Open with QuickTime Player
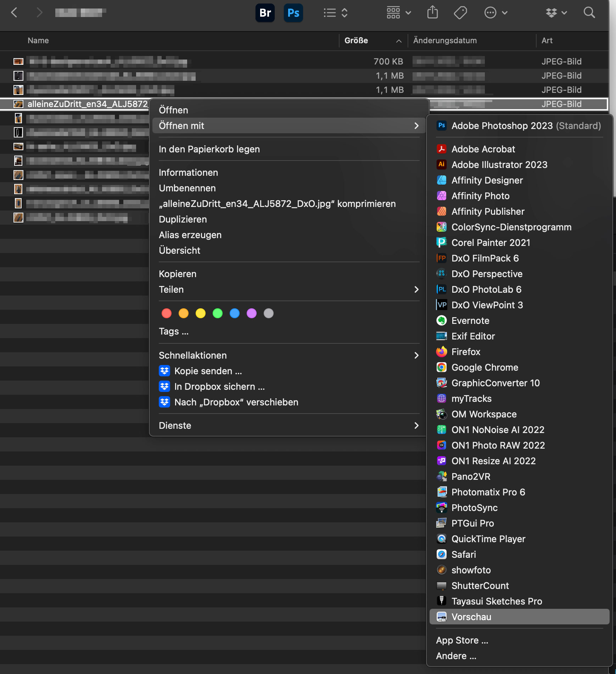The height and width of the screenshot is (674, 616). tap(519, 539)
